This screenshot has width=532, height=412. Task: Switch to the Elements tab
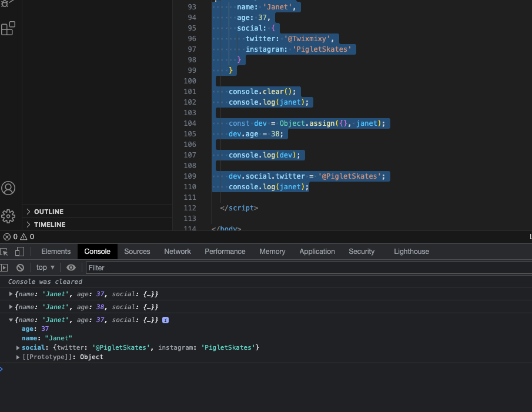point(56,252)
